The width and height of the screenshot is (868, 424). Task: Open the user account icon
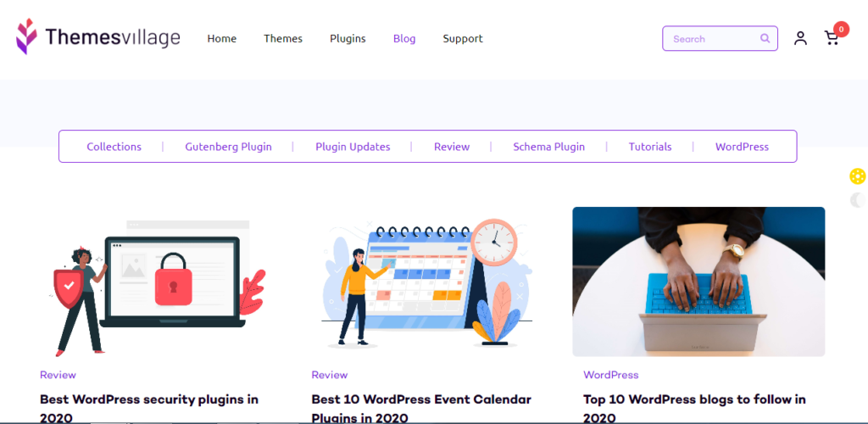pyautogui.click(x=800, y=38)
